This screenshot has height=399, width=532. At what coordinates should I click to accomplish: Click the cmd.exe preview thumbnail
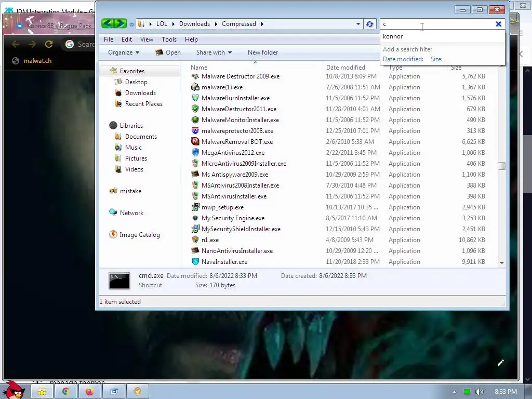119,281
